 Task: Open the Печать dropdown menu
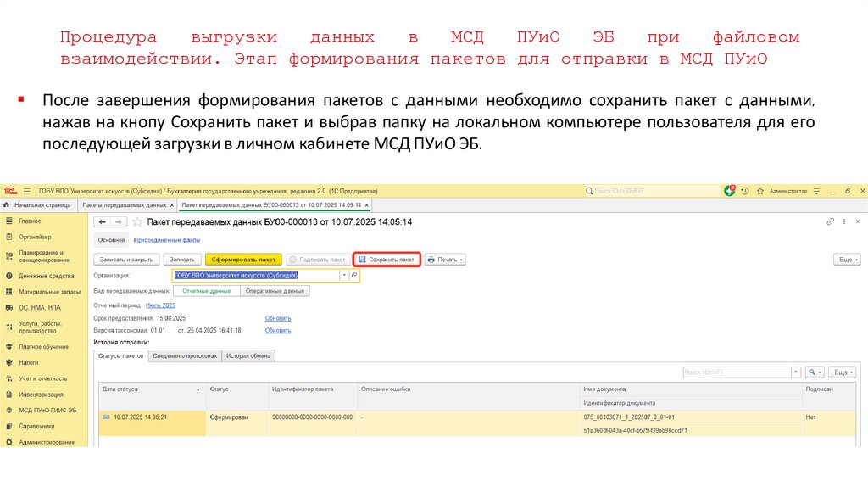coord(445,260)
